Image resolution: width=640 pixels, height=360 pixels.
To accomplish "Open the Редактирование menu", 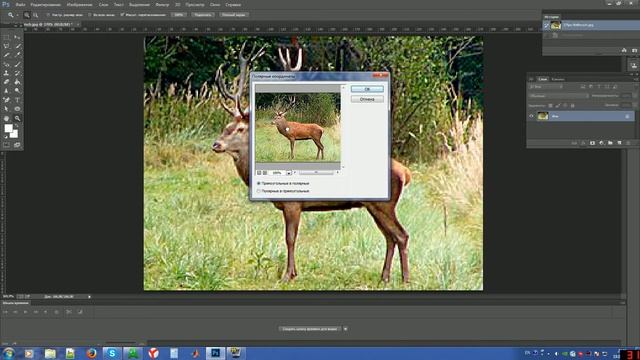I will [x=46, y=4].
